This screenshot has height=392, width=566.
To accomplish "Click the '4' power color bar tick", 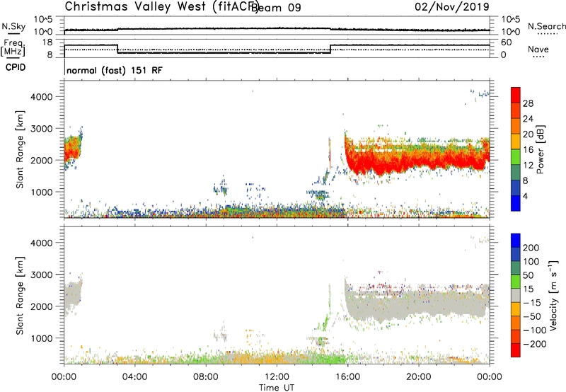I will coord(526,196).
